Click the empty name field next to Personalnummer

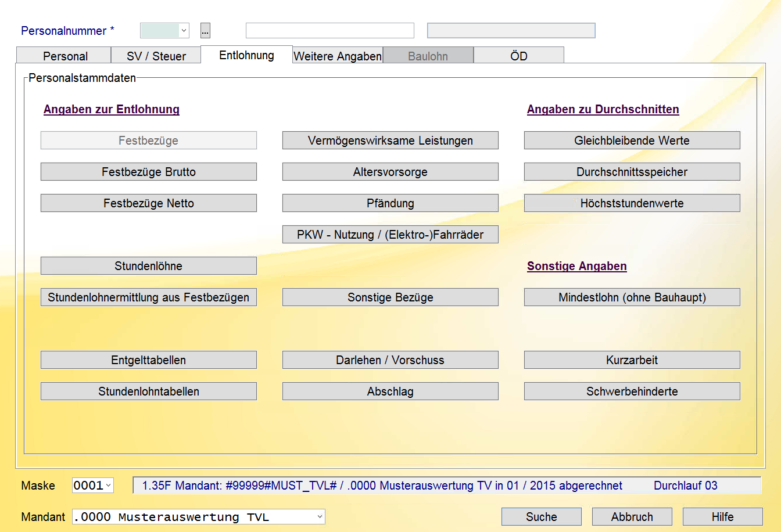[330, 30]
